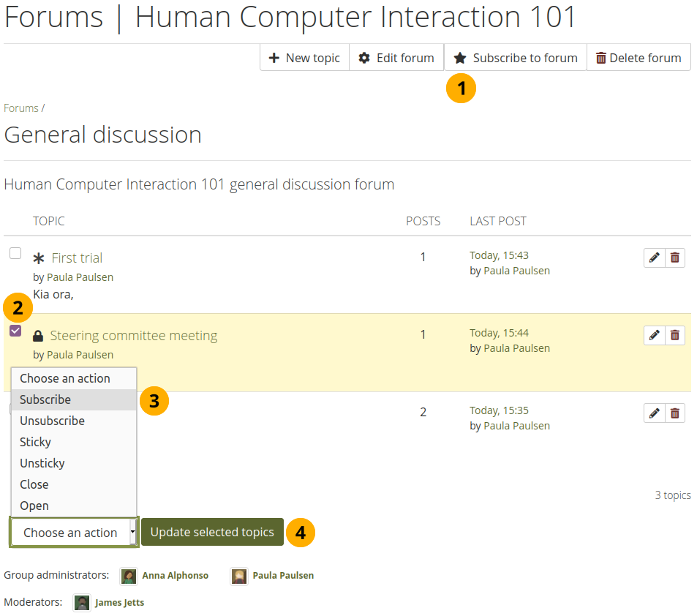Open Edit forum settings
697x616 pixels.
(396, 58)
